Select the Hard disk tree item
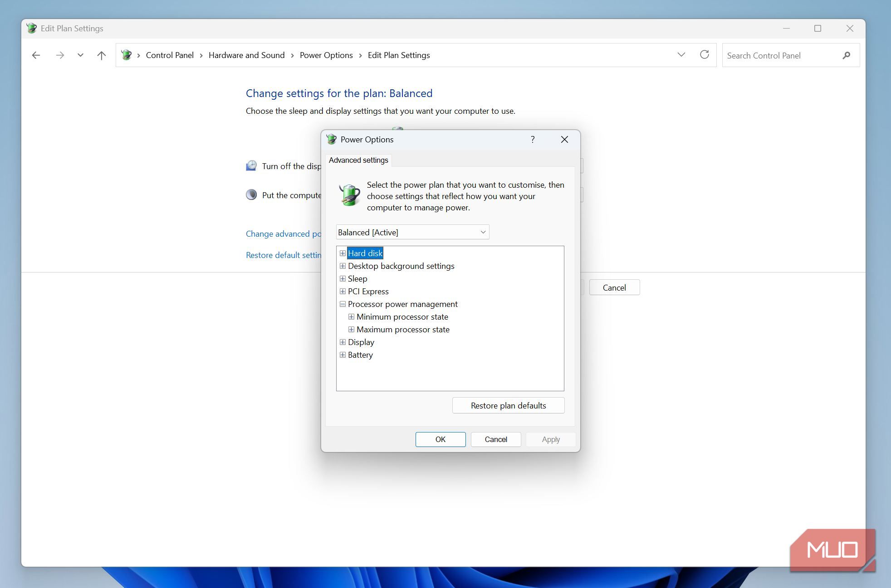This screenshot has height=588, width=891. pyautogui.click(x=365, y=253)
